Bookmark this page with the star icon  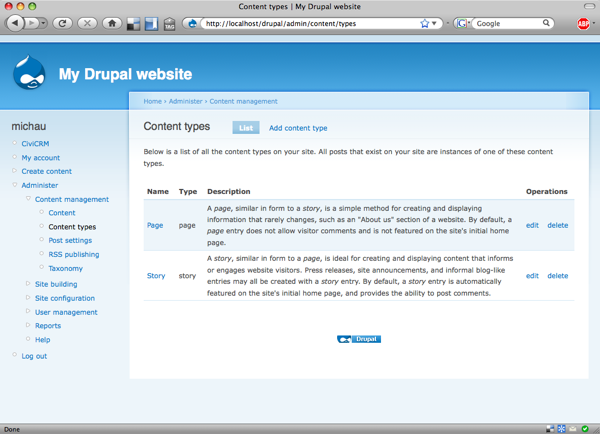point(424,23)
